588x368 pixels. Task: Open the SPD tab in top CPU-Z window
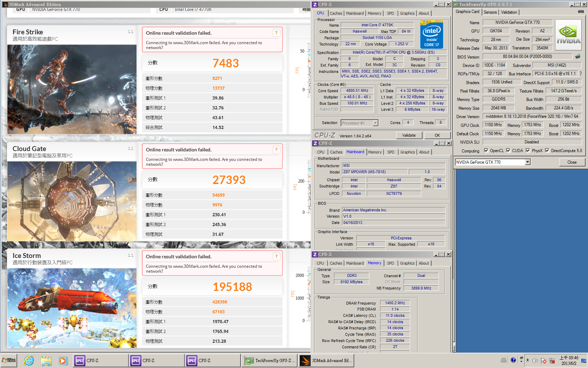click(390, 13)
